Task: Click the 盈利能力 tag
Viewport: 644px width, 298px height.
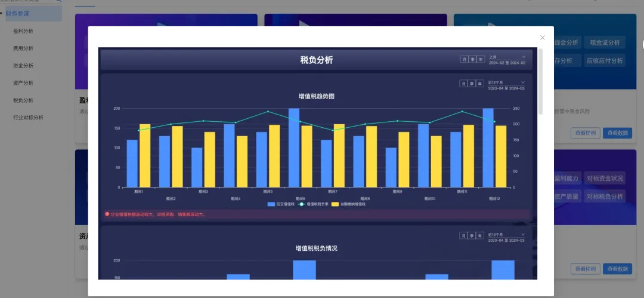Action: pyautogui.click(x=566, y=178)
